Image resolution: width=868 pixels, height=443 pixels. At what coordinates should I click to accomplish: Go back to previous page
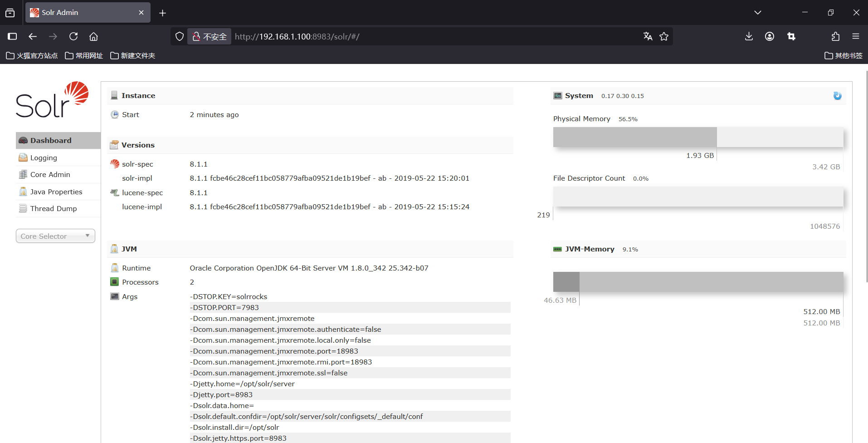pyautogui.click(x=33, y=36)
